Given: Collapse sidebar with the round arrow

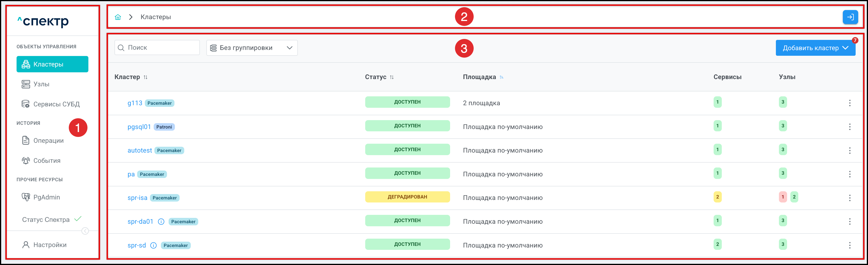Looking at the screenshot, I should [x=85, y=231].
